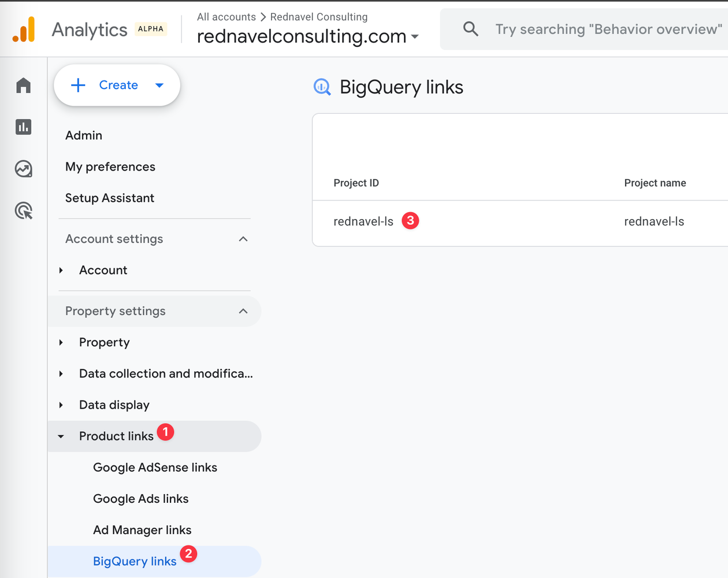Expand Data collection and modification

(61, 374)
